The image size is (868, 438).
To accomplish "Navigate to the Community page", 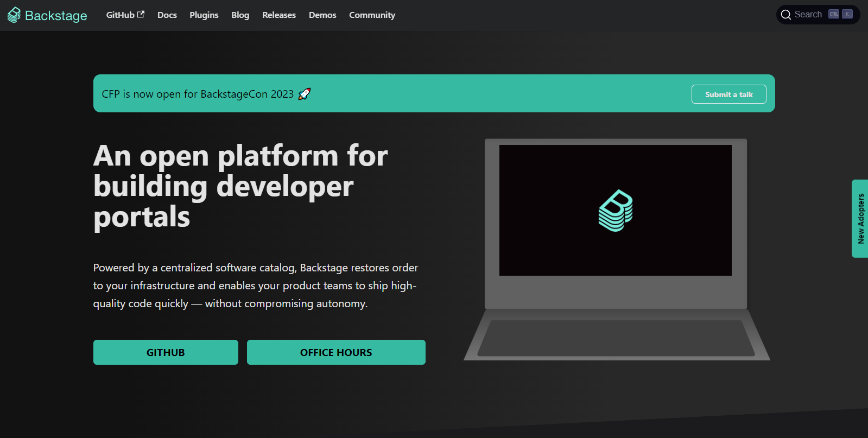I will pyautogui.click(x=372, y=15).
